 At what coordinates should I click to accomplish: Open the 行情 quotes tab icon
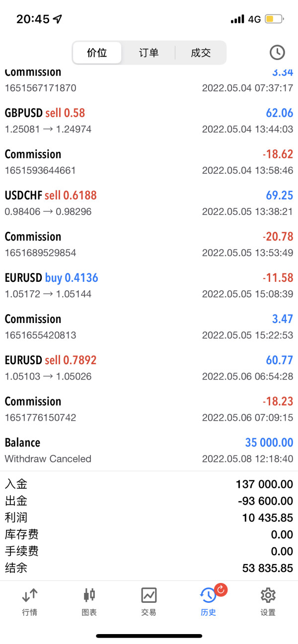[29, 595]
